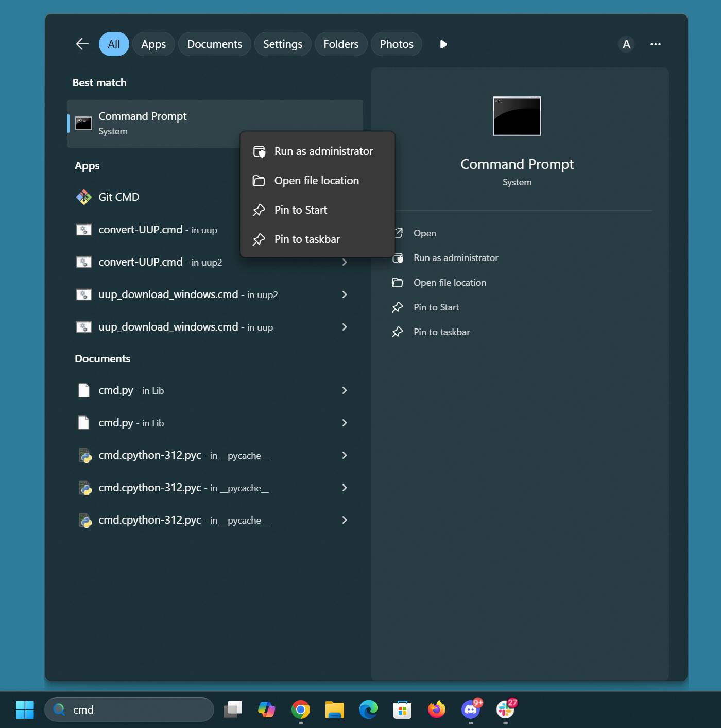Open Slack from the taskbar
Screen dimensions: 721x728
click(505, 709)
